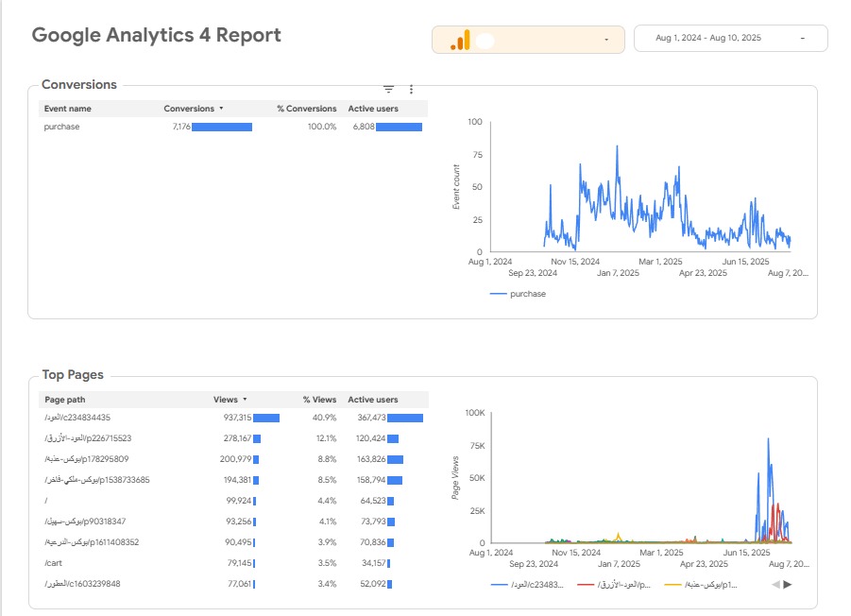Viewport: 851px width, 616px height.
Task: Select the root "/" page path row
Action: pyautogui.click(x=233, y=501)
